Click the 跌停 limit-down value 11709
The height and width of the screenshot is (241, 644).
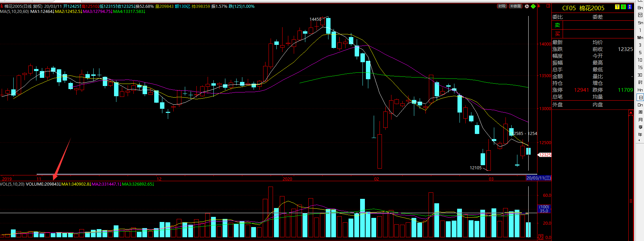(x=625, y=90)
